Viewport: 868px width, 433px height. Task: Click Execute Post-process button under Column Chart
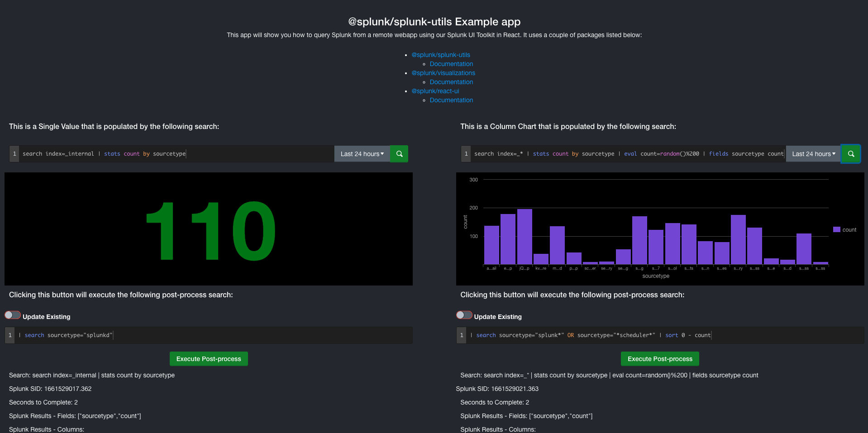coord(660,359)
